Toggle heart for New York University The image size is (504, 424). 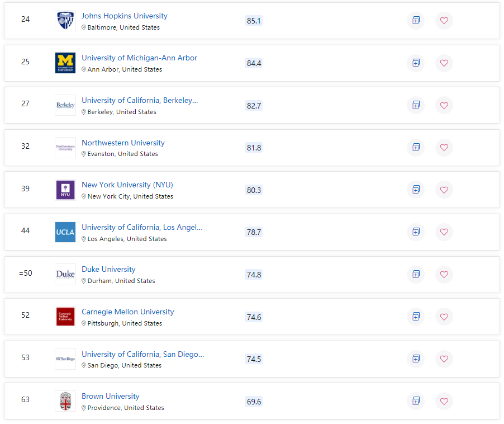point(444,190)
